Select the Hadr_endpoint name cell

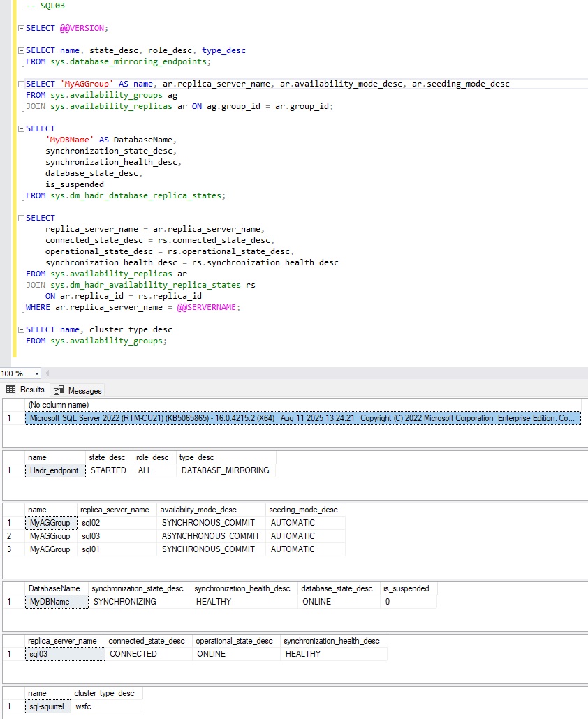tap(54, 470)
